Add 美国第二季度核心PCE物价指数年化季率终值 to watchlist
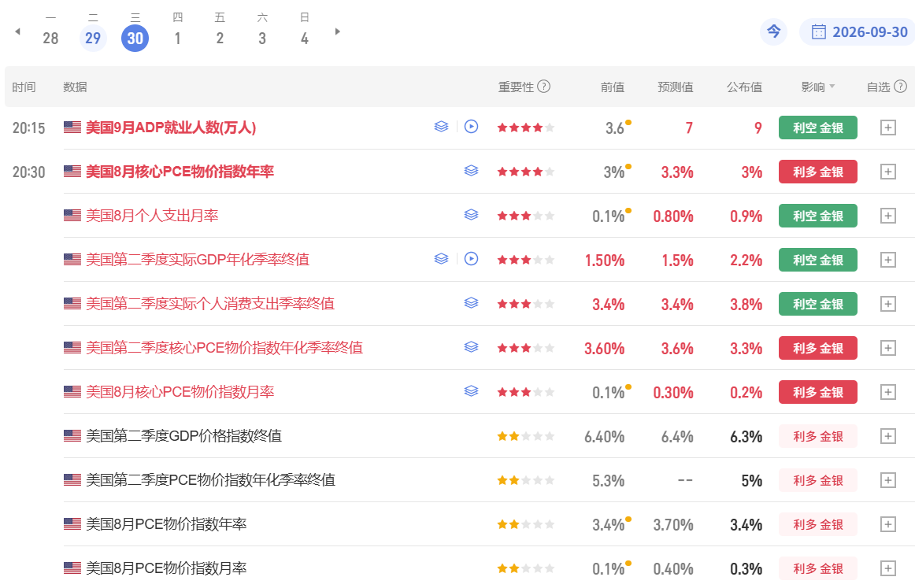Image resolution: width=915 pixels, height=588 pixels. pos(887,348)
